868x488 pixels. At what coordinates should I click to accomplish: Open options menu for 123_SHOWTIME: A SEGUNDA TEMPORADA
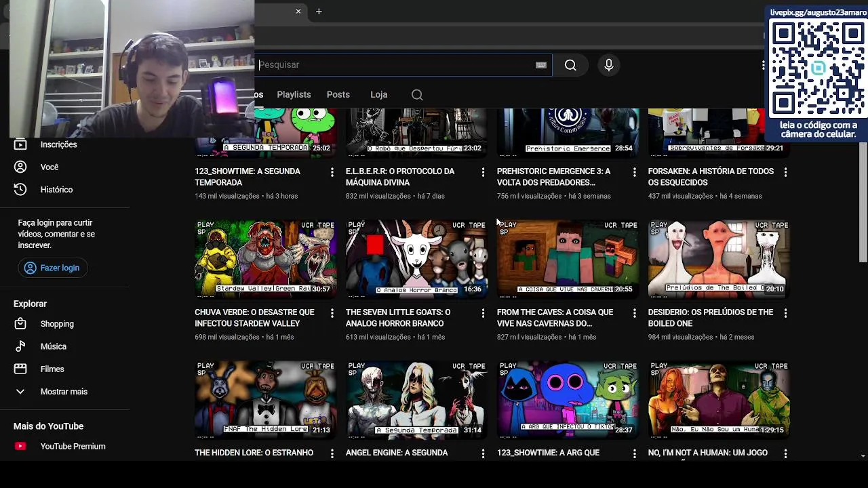(x=332, y=173)
